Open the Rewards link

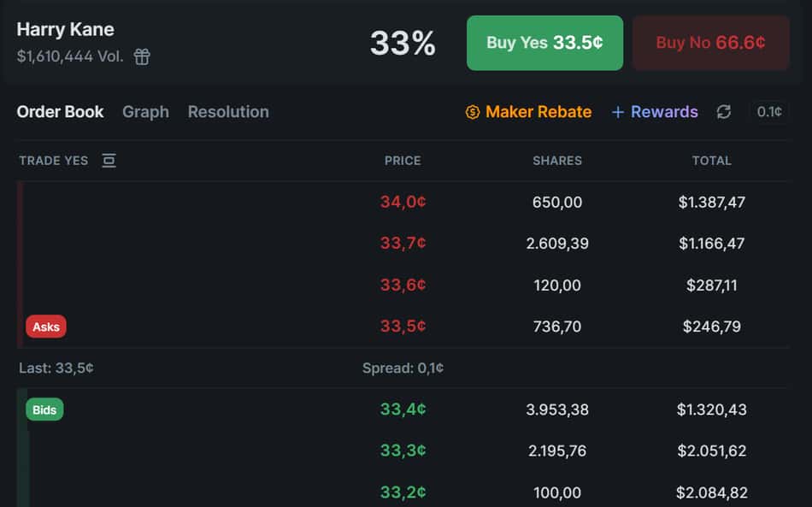[x=664, y=112]
